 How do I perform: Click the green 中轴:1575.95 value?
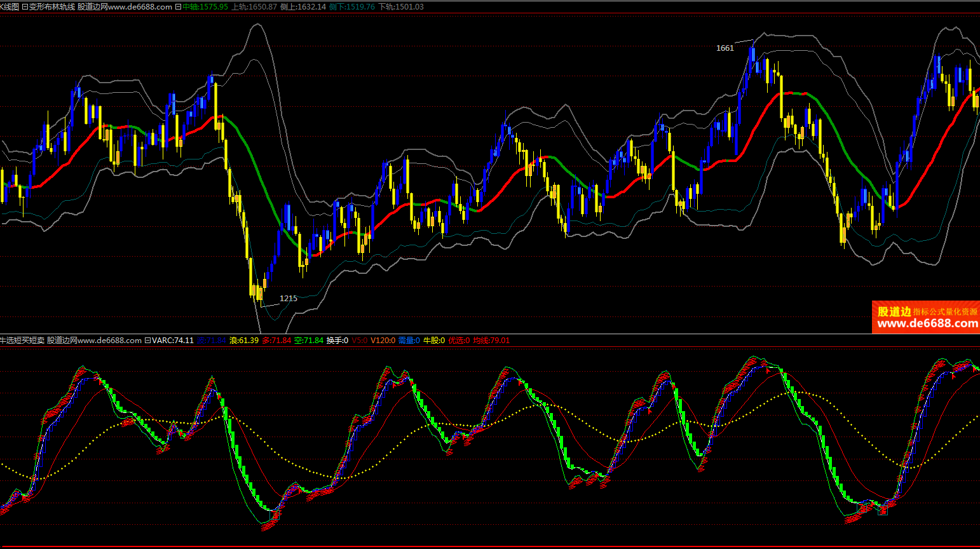pyautogui.click(x=205, y=7)
